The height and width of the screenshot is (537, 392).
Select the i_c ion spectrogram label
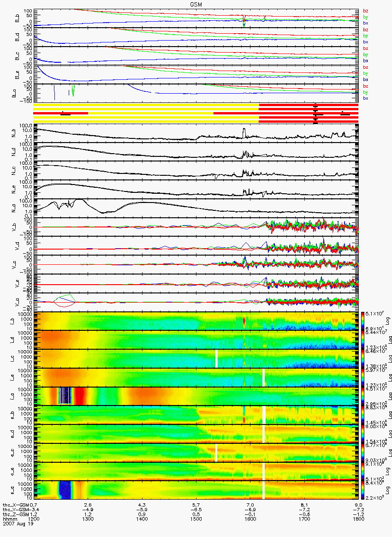(x=12, y=359)
